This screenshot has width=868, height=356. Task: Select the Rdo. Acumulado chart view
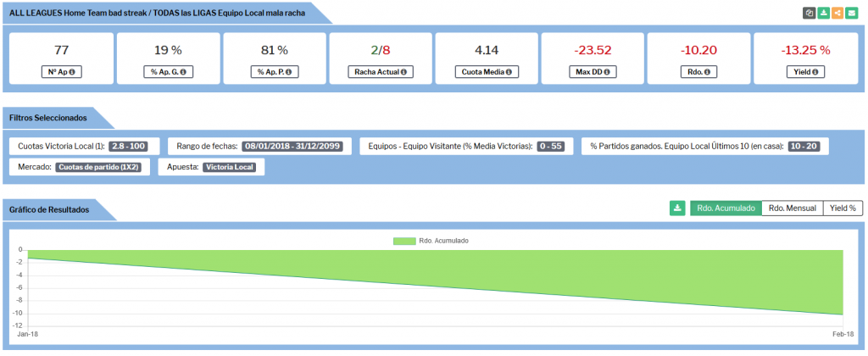pos(726,208)
